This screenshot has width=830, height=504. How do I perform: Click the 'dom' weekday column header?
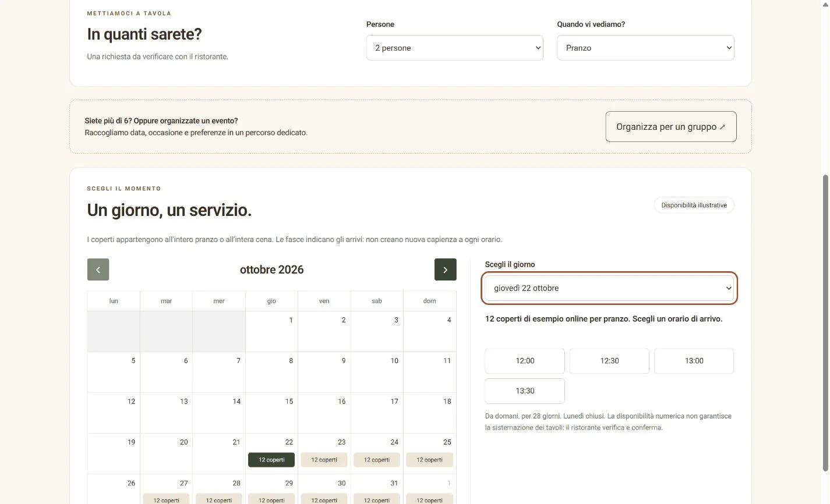tap(429, 301)
